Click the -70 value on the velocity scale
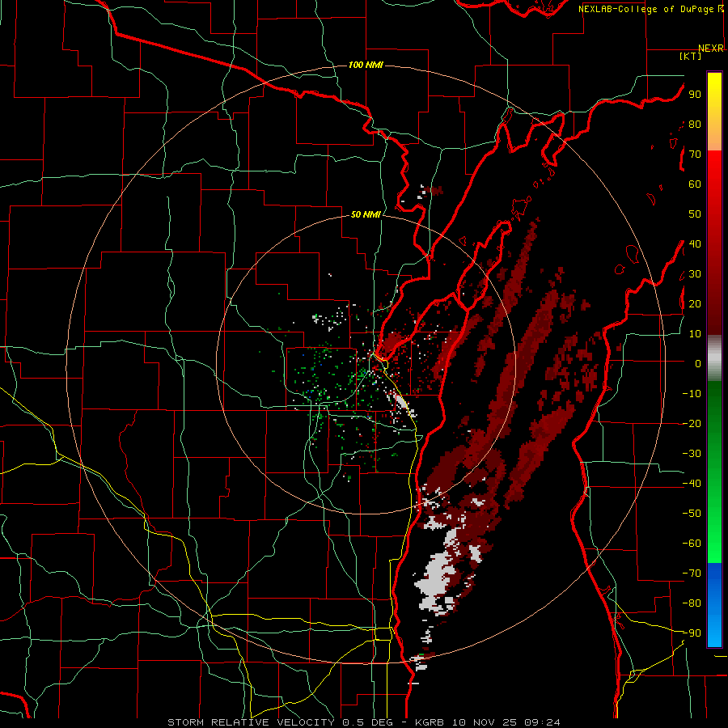The image size is (728, 728). [x=692, y=574]
